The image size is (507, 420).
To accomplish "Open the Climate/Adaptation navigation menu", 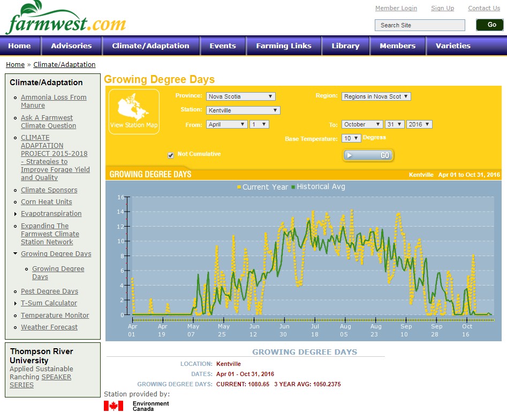I will pyautogui.click(x=150, y=46).
